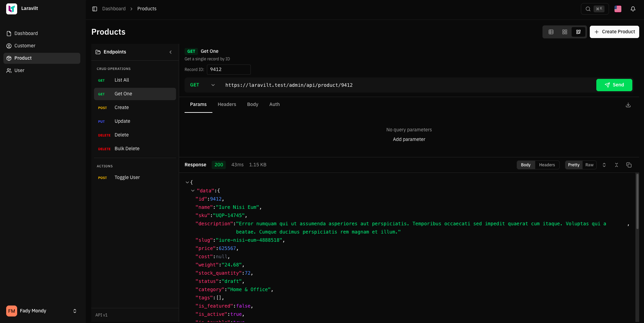Viewport: 644px width, 323px height.
Task: Download the request using download icon
Action: (628, 105)
